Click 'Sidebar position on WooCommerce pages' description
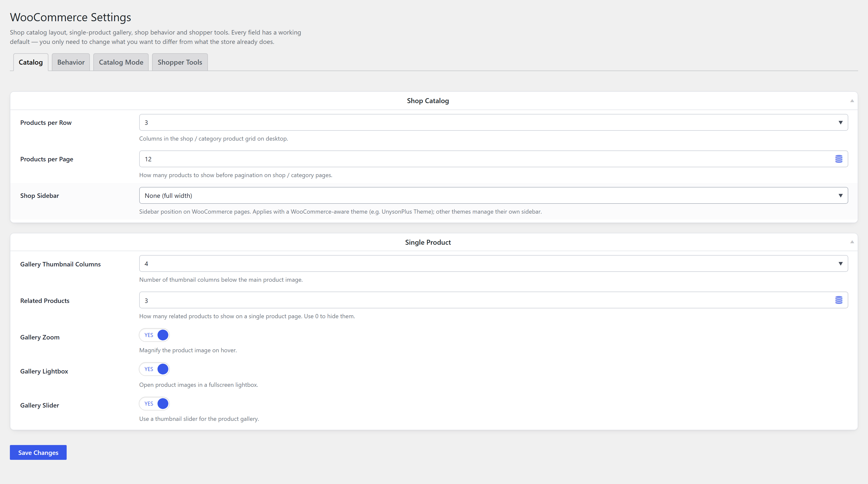Viewport: 868px width, 484px height. pos(340,211)
